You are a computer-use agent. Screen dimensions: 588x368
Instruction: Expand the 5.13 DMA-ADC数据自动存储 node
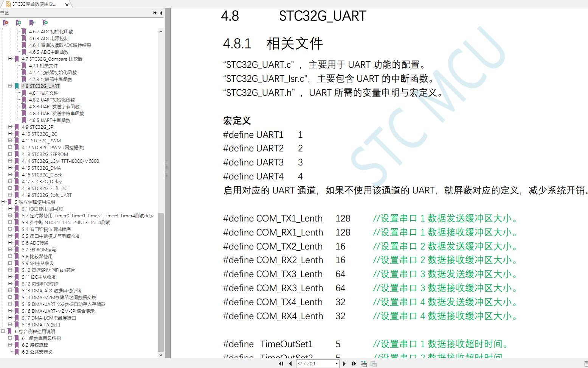pos(10,290)
